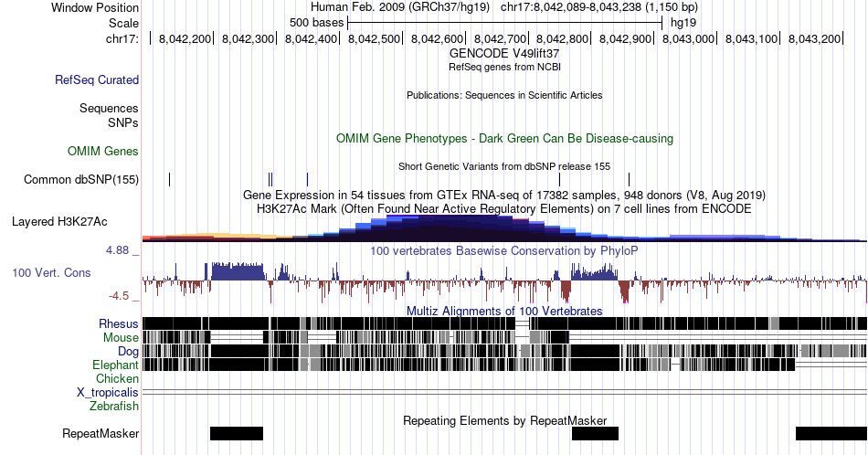Click the Basewise Conservation by PhyloP title
Viewport: 868px width, 455px height.
[x=504, y=250]
